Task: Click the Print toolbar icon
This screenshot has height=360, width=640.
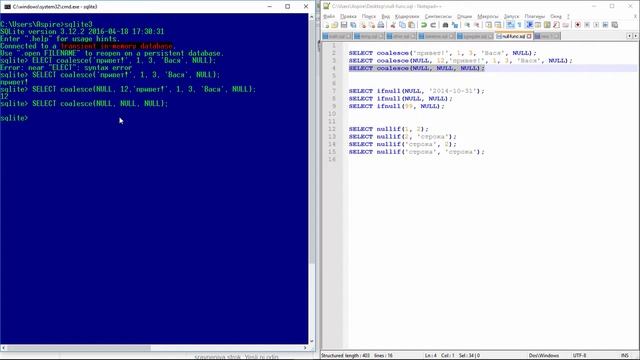Action: click(x=381, y=25)
